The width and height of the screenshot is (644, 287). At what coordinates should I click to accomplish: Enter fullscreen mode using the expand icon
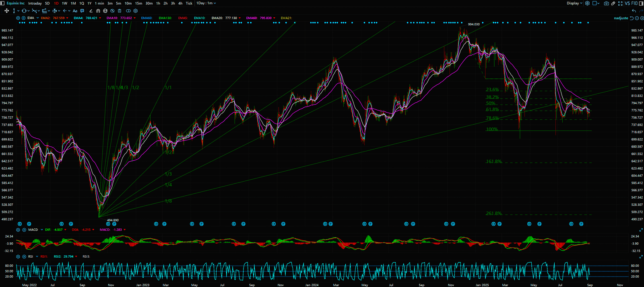coord(620,3)
